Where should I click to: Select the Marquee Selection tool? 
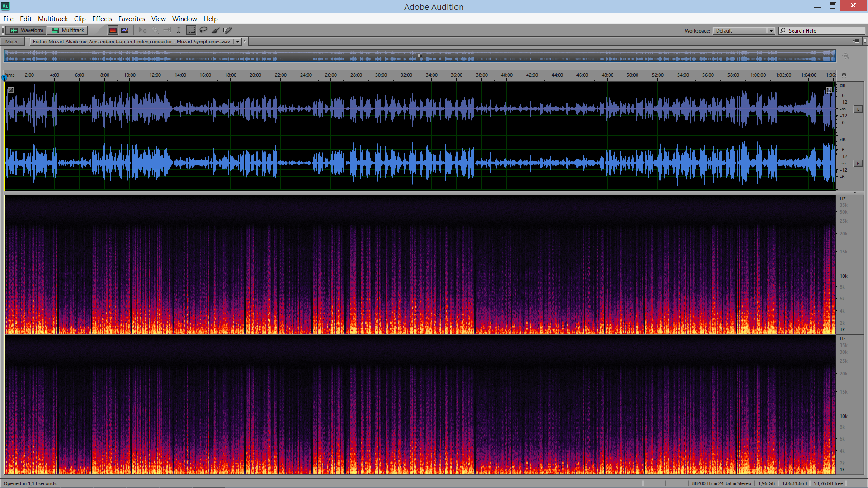[191, 30]
